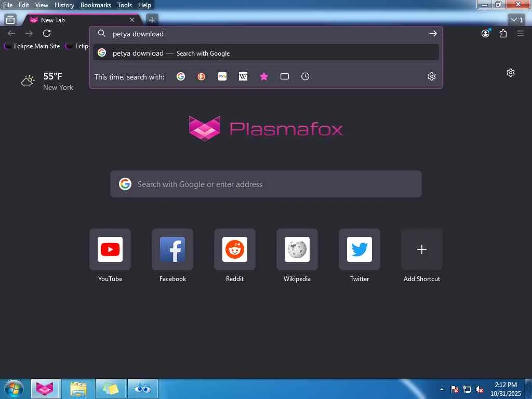
Task: Open new tab page personalize gear
Action: 511,73
